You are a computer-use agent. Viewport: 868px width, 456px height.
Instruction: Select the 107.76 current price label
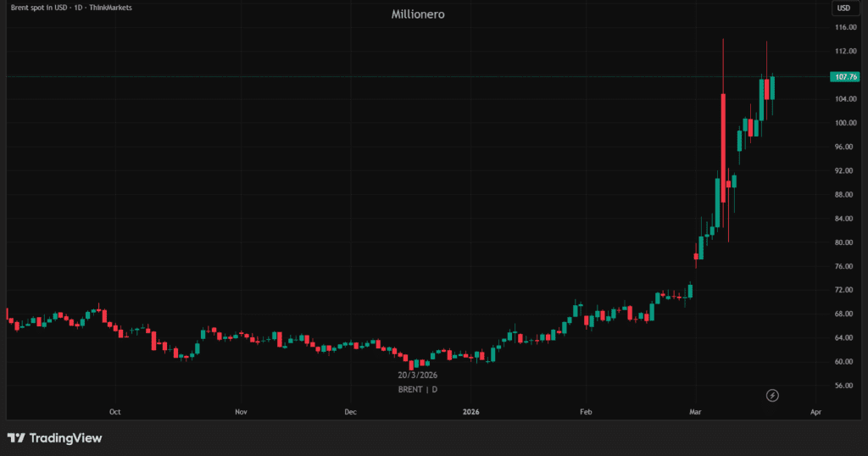pyautogui.click(x=847, y=77)
